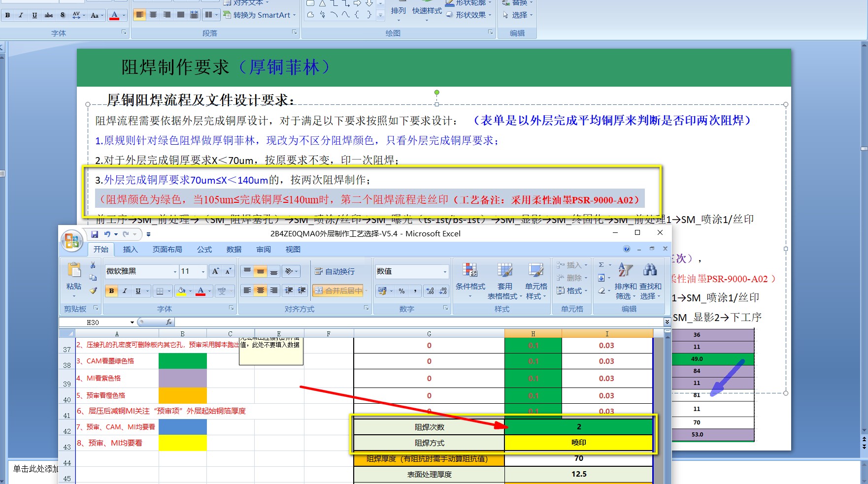Click the insert function fx button
The width and height of the screenshot is (868, 484).
[169, 322]
